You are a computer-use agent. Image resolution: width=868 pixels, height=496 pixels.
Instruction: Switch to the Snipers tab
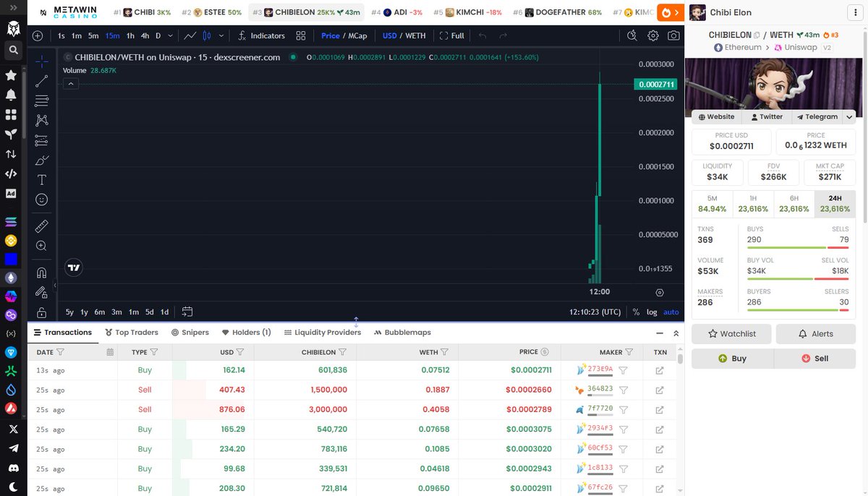coord(190,333)
